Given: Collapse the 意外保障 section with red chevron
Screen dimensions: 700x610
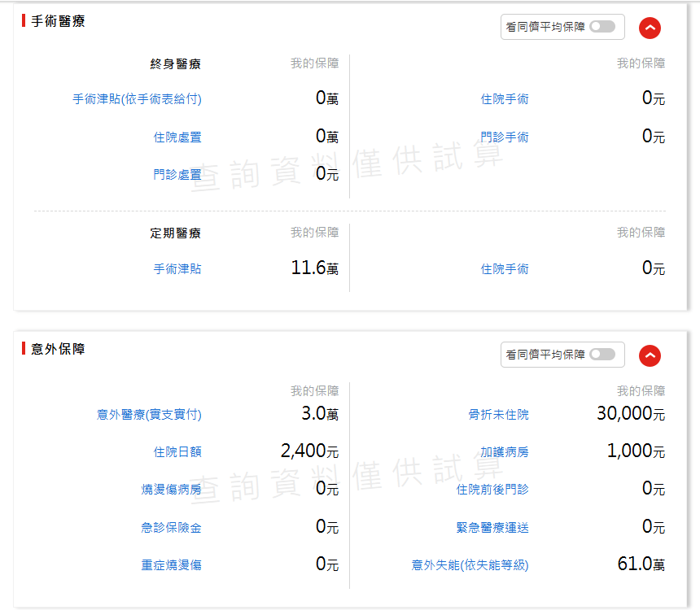Looking at the screenshot, I should (650, 355).
